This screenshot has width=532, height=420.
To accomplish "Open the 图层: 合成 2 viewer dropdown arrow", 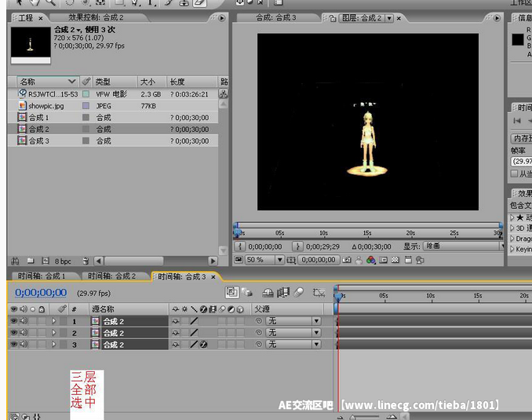I will point(389,18).
